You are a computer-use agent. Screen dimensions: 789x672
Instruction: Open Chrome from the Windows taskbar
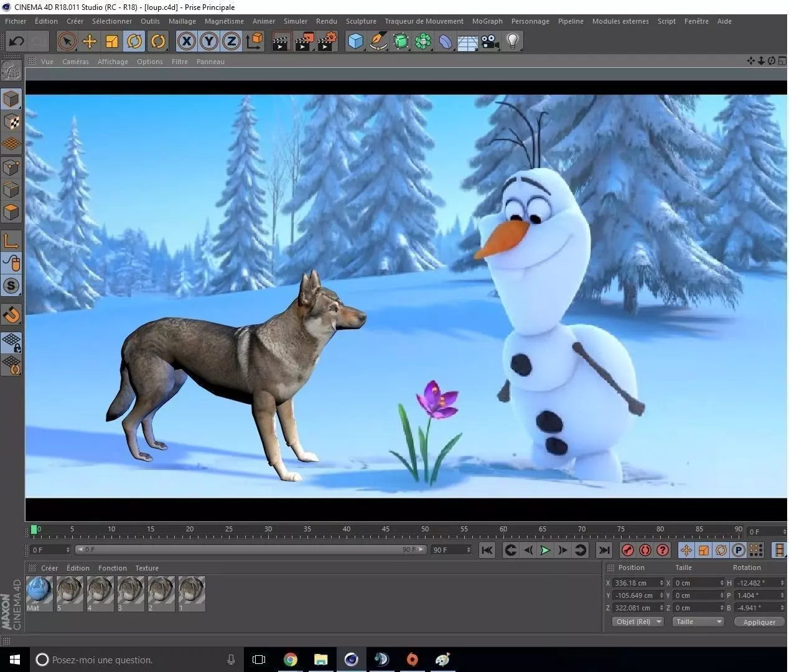coord(291,660)
